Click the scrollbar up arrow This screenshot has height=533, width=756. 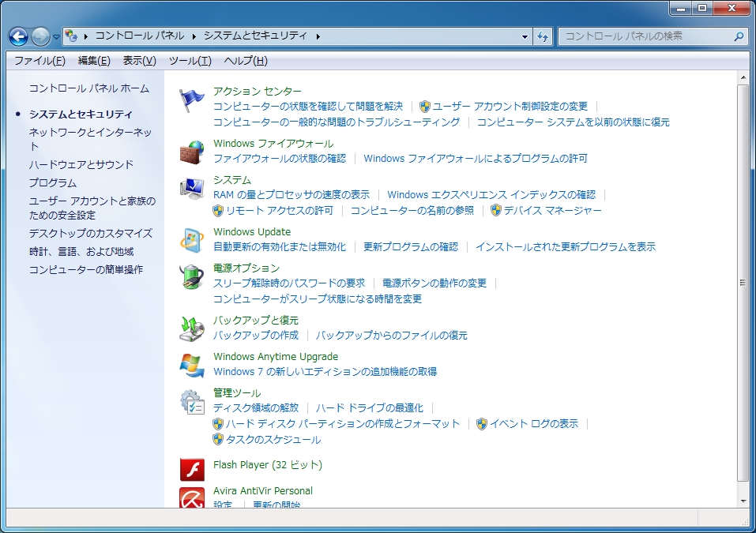[743, 77]
